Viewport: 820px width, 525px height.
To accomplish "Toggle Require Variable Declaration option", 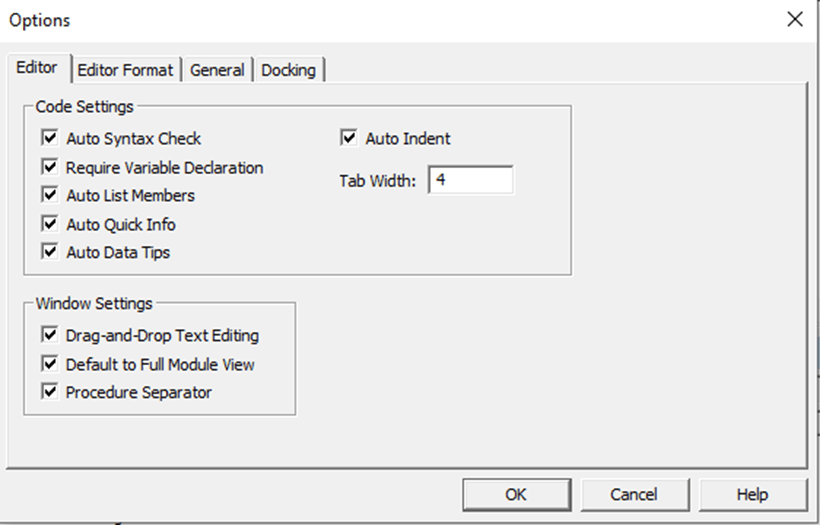I will click(x=50, y=167).
